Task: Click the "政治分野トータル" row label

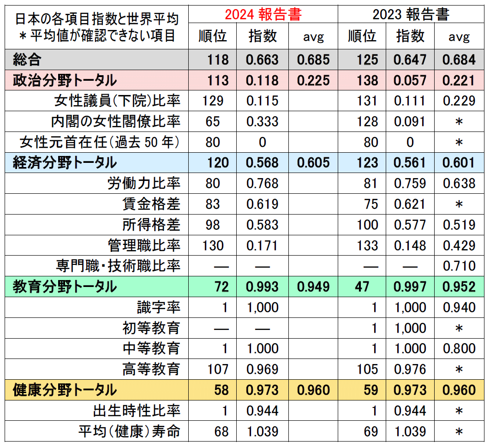Action: (65, 80)
